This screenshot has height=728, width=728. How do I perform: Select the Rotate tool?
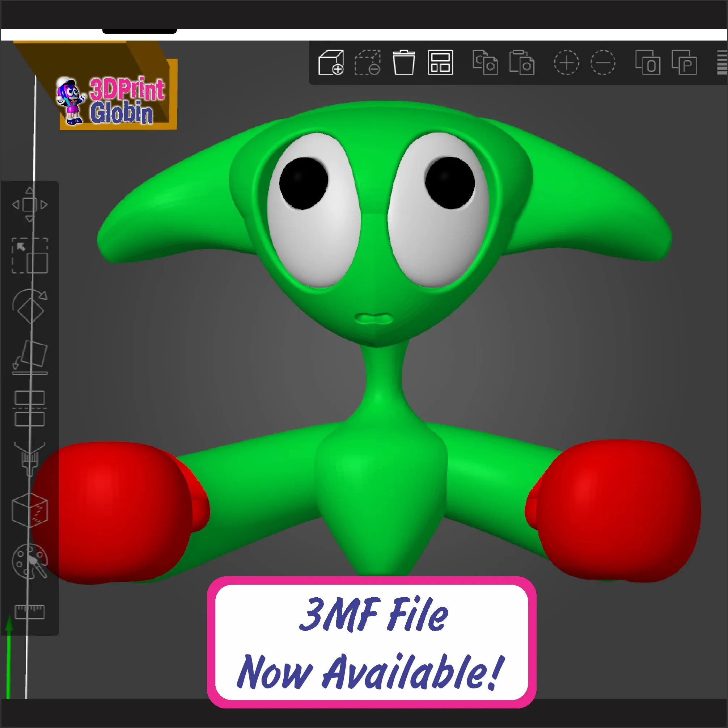click(30, 306)
